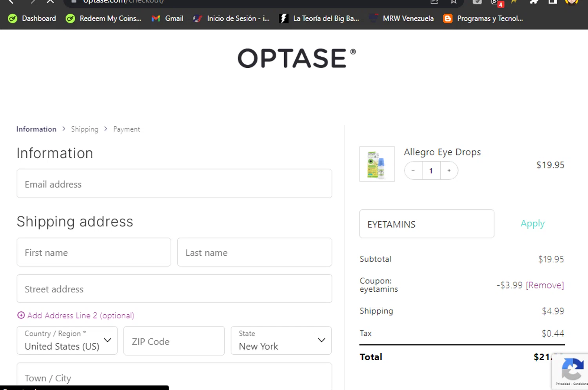This screenshot has width=588, height=390.
Task: Click the plus circle icon for Address Line 2
Action: tap(21, 315)
